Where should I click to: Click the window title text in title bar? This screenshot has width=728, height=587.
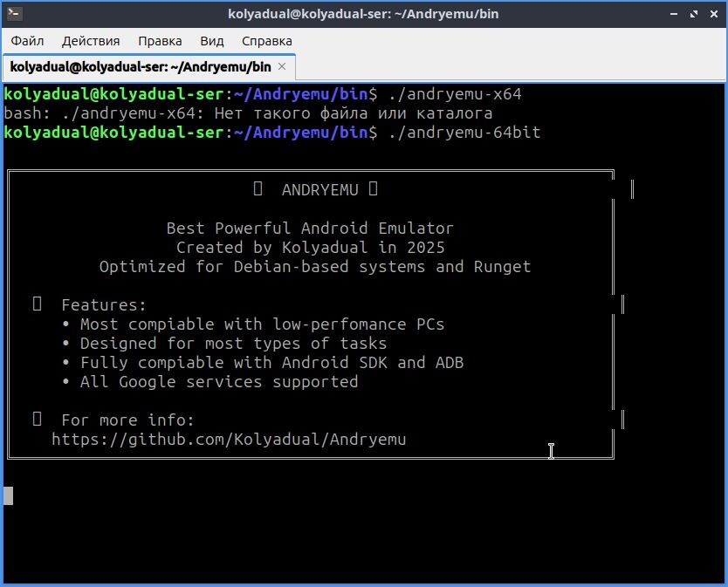point(363,14)
